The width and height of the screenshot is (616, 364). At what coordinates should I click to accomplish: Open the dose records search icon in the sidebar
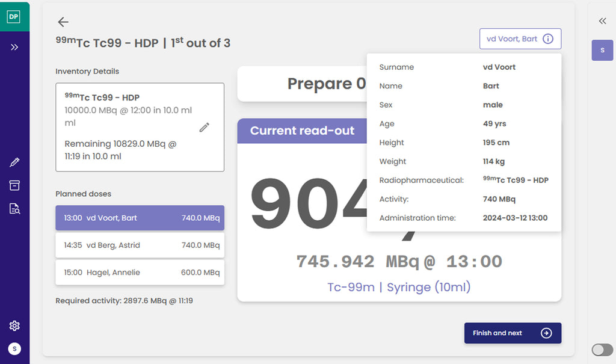point(14,208)
